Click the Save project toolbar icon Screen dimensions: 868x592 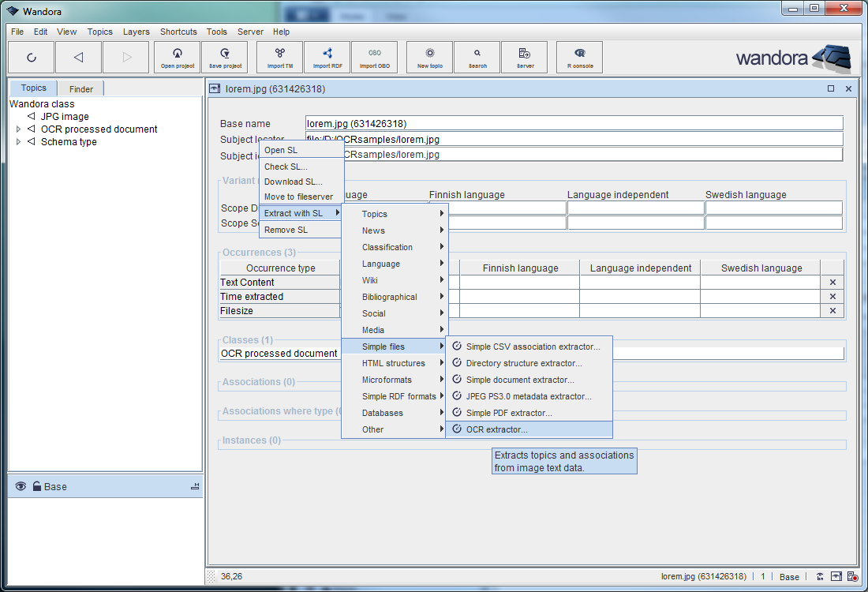coord(225,57)
